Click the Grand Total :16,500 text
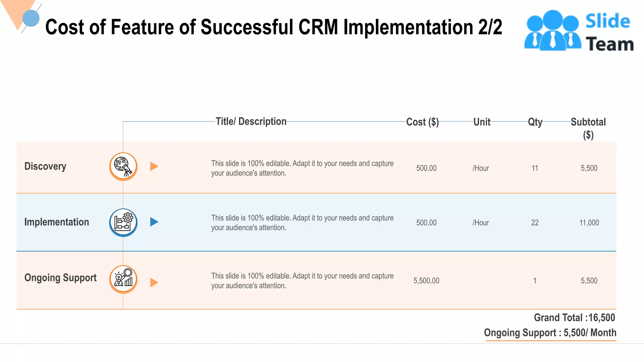 [x=574, y=317]
